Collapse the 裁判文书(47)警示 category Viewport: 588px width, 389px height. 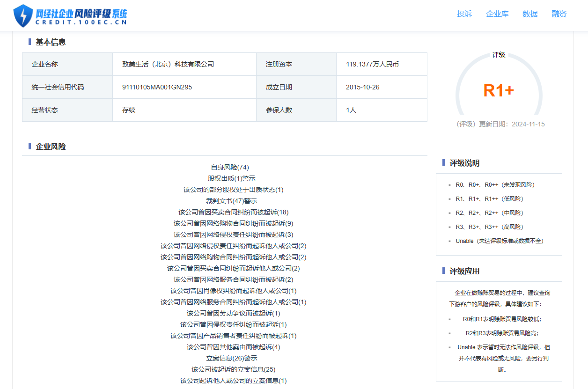[231, 201]
